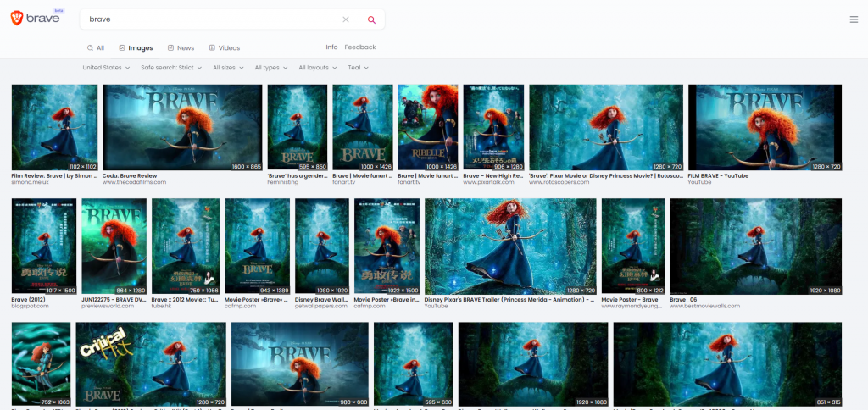Switch to the News tab
868x410 pixels.
click(x=181, y=48)
